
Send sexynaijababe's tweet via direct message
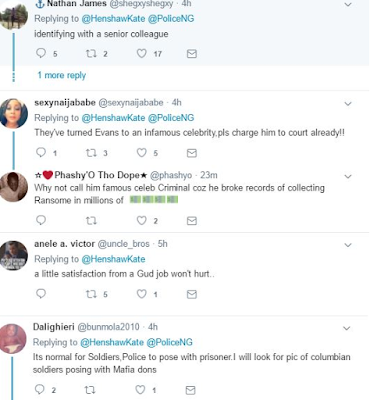(x=192, y=153)
